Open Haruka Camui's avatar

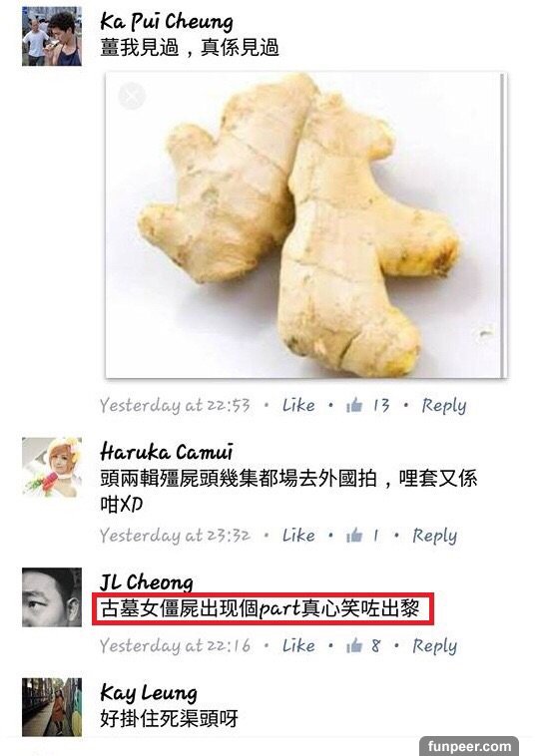pos(52,467)
